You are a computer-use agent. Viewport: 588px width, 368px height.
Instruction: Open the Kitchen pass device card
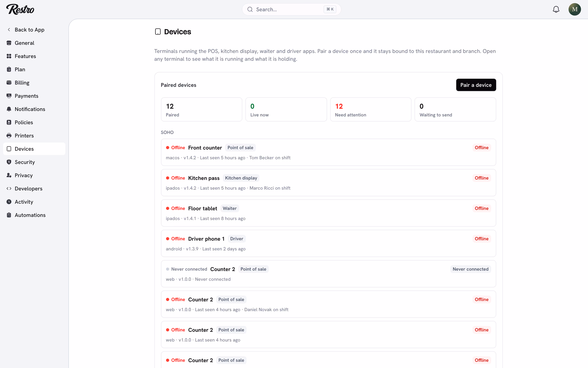[x=328, y=183]
